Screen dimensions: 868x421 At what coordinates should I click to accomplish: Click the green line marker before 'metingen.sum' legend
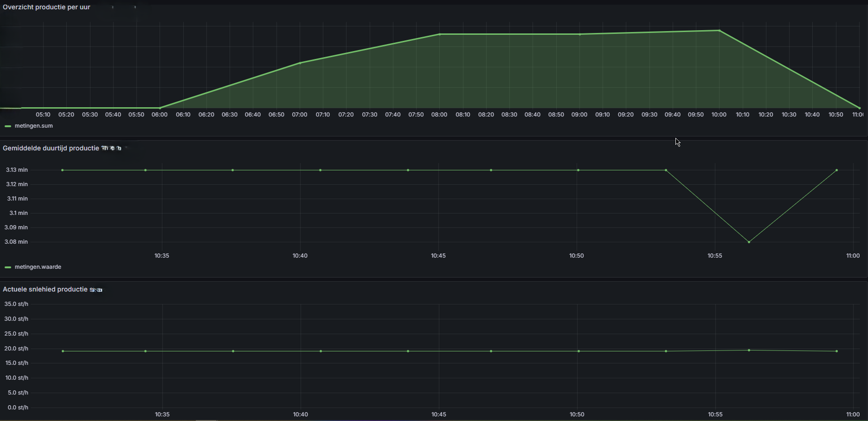(8, 125)
